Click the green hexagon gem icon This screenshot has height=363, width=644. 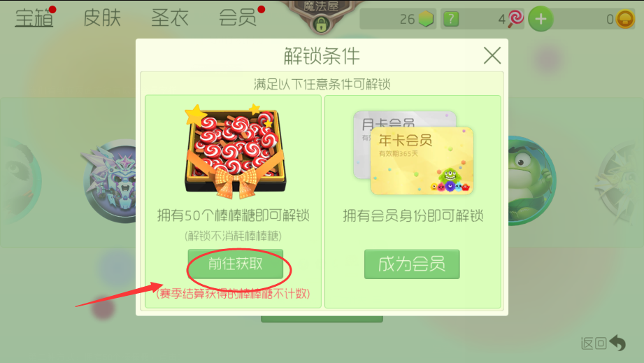426,19
